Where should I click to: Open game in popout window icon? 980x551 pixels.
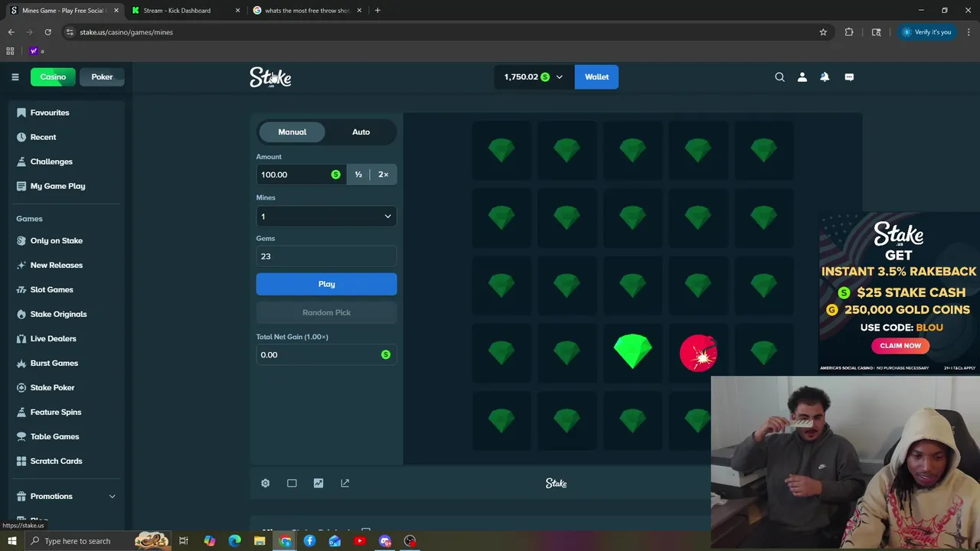pos(345,483)
